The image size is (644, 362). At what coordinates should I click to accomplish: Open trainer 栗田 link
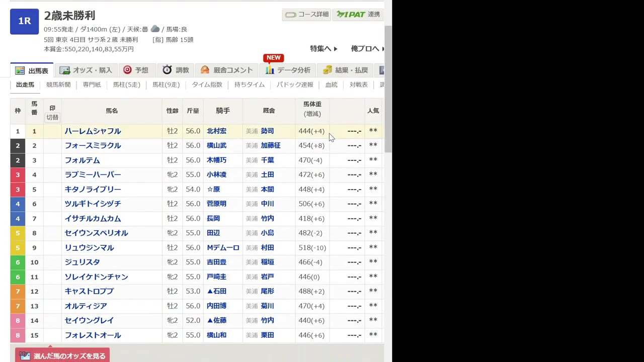click(267, 335)
